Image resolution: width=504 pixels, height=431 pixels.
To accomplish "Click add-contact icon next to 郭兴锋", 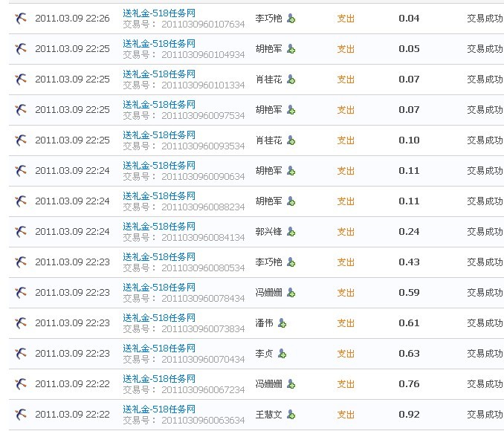I will (291, 232).
